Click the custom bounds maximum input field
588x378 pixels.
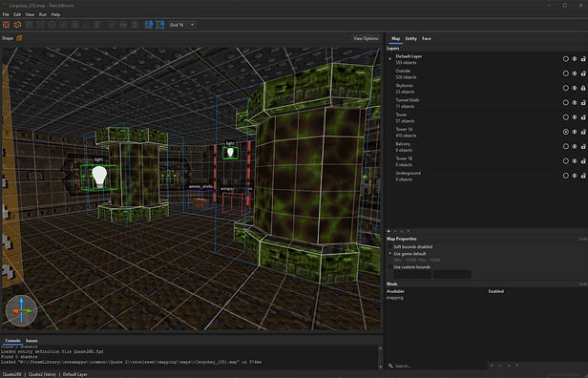[451, 274]
